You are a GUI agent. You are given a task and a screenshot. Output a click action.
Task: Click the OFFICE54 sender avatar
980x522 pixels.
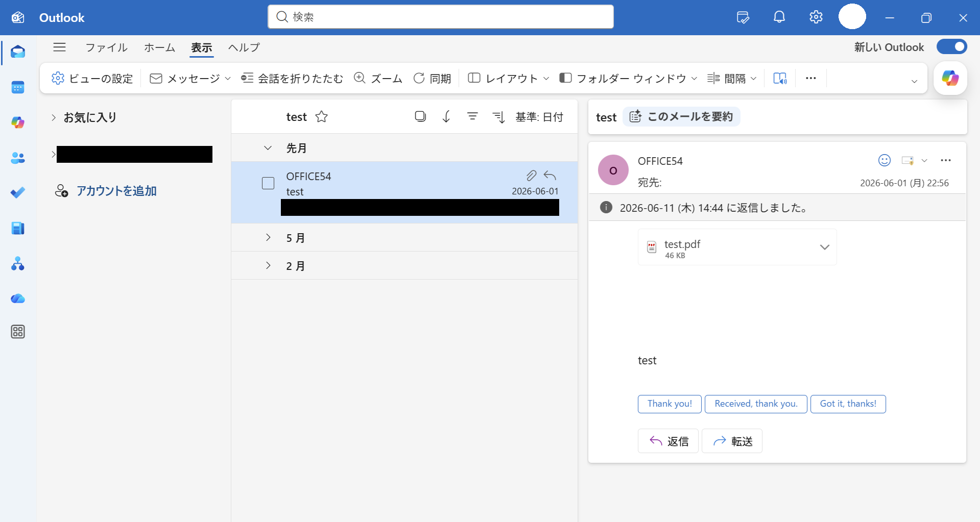coord(613,170)
